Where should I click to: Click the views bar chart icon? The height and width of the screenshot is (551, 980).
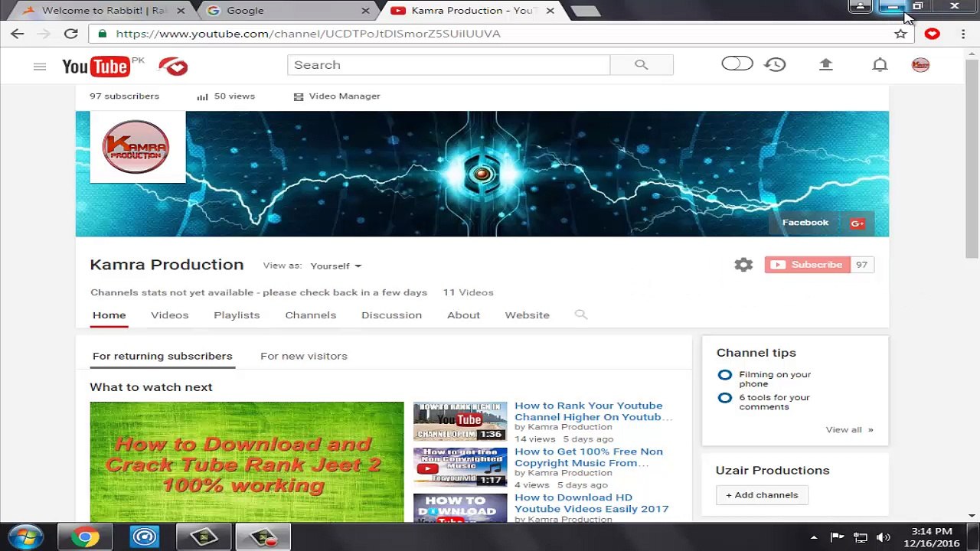(x=202, y=96)
